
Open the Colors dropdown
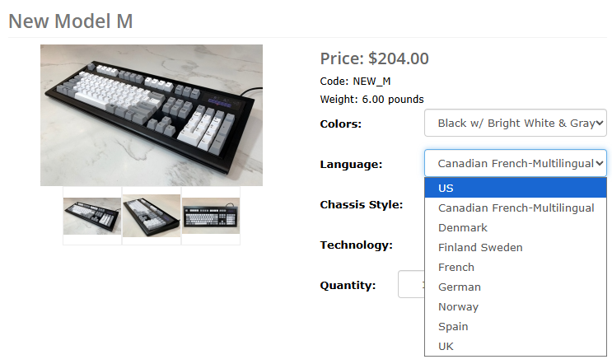click(x=515, y=123)
